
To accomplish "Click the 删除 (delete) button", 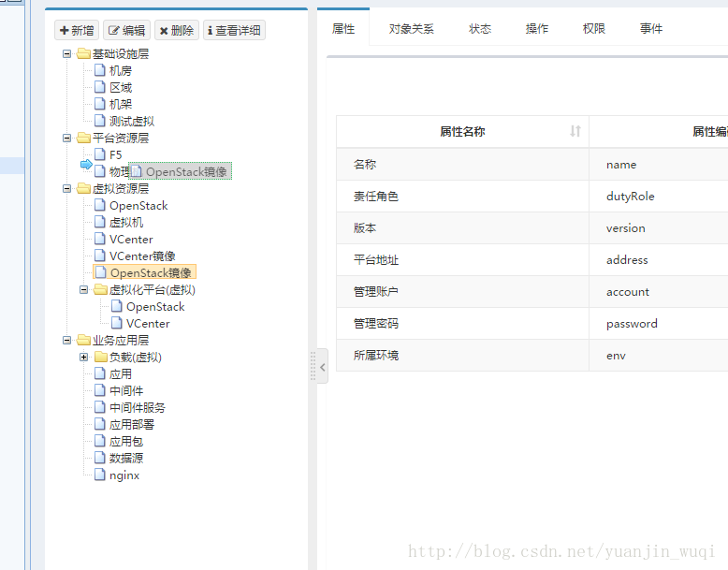I will (177, 30).
